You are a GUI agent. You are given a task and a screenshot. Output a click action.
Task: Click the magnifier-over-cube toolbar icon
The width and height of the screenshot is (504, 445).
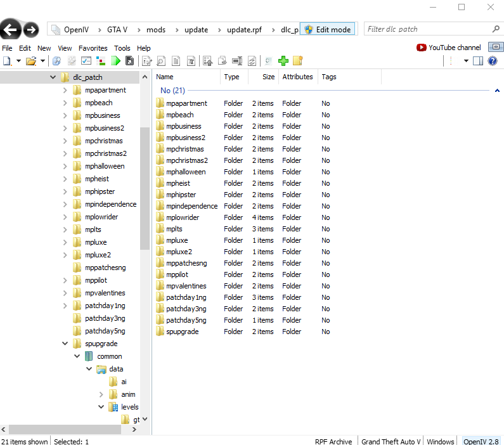56,61
